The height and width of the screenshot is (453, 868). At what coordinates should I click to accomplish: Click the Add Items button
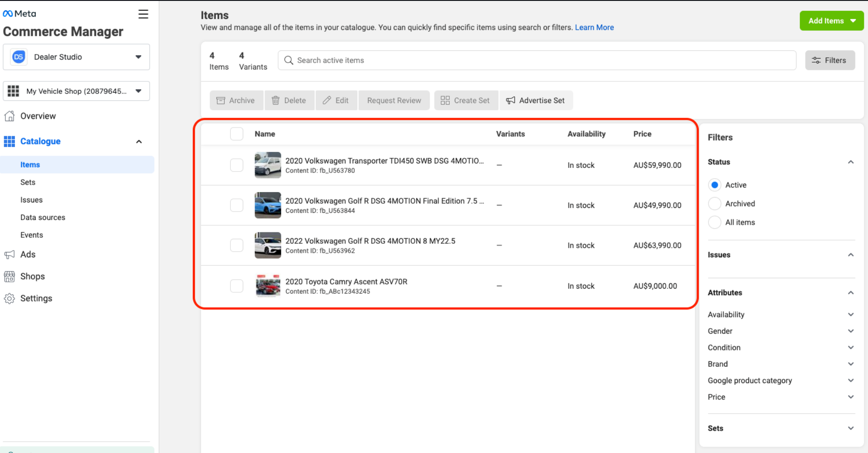831,21
